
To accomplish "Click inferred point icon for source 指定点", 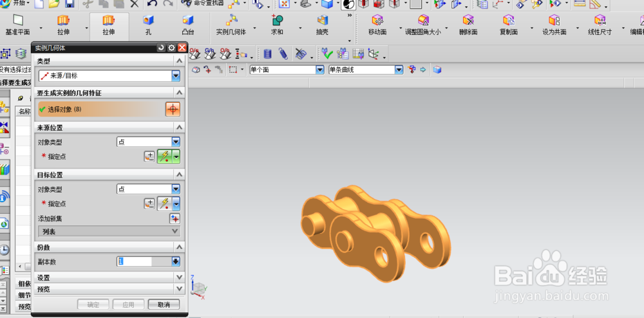I will point(164,156).
